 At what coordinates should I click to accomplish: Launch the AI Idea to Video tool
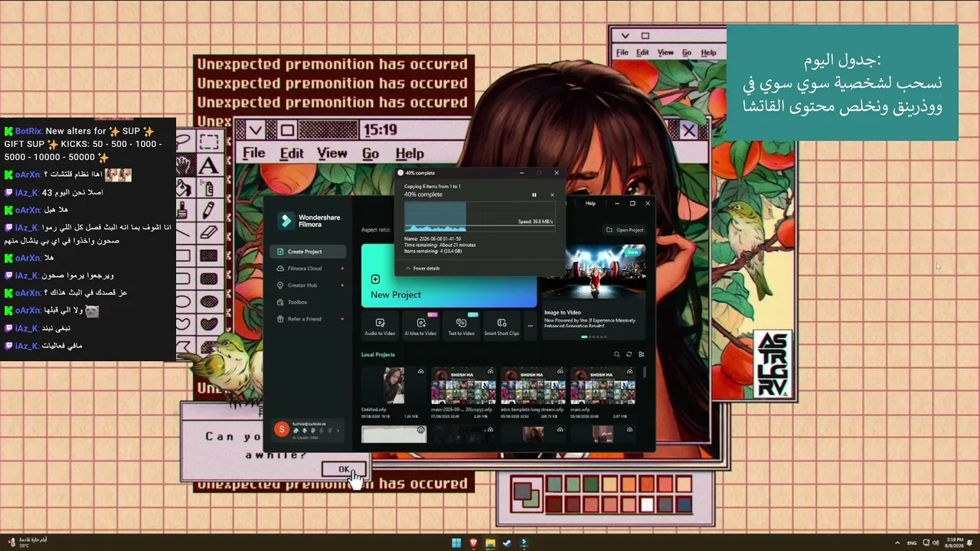(x=421, y=327)
